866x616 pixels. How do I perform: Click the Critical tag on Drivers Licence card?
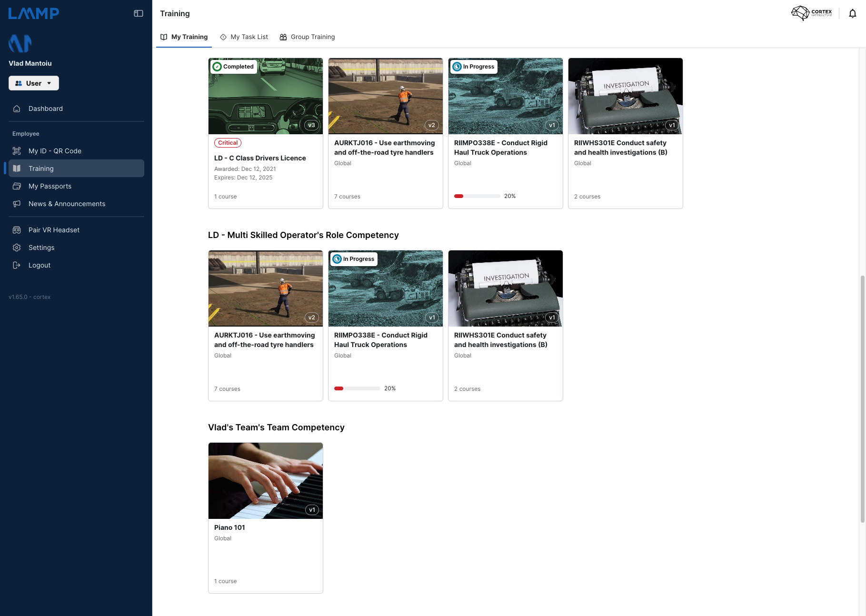(228, 143)
